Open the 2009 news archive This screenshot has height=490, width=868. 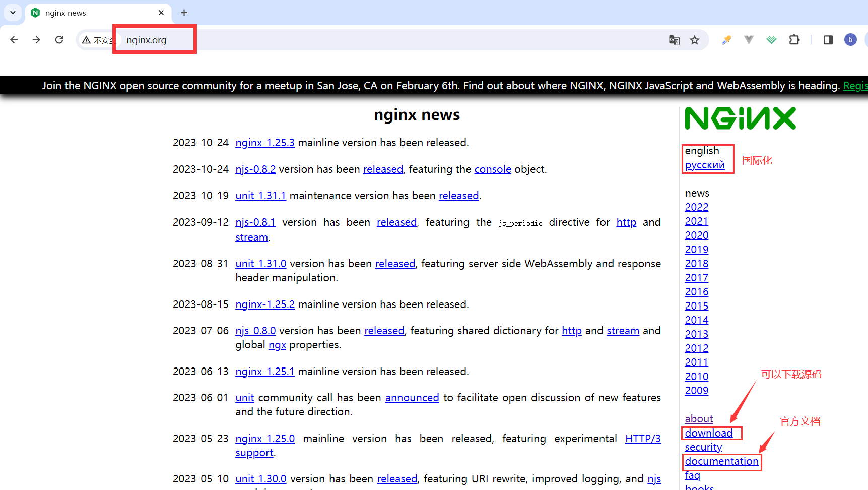tap(697, 391)
